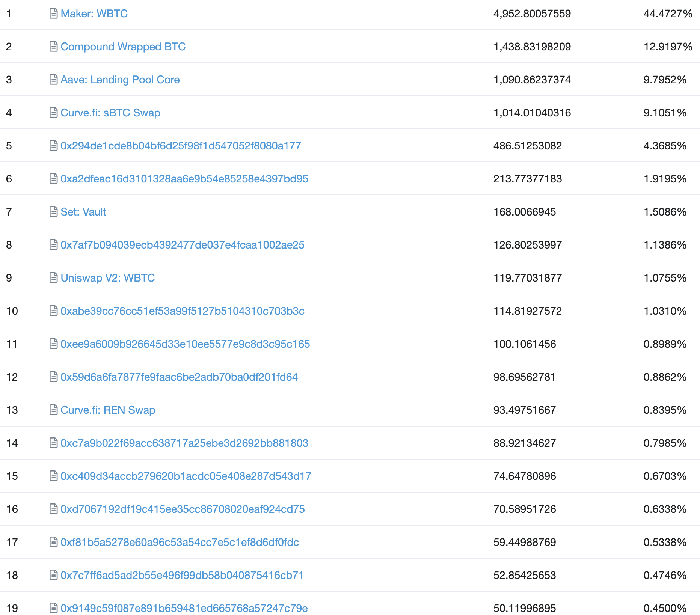Open address 0xf81b5a5278e60a96c53a54cc7e5c1ef8d6df0fdc

pos(180,542)
